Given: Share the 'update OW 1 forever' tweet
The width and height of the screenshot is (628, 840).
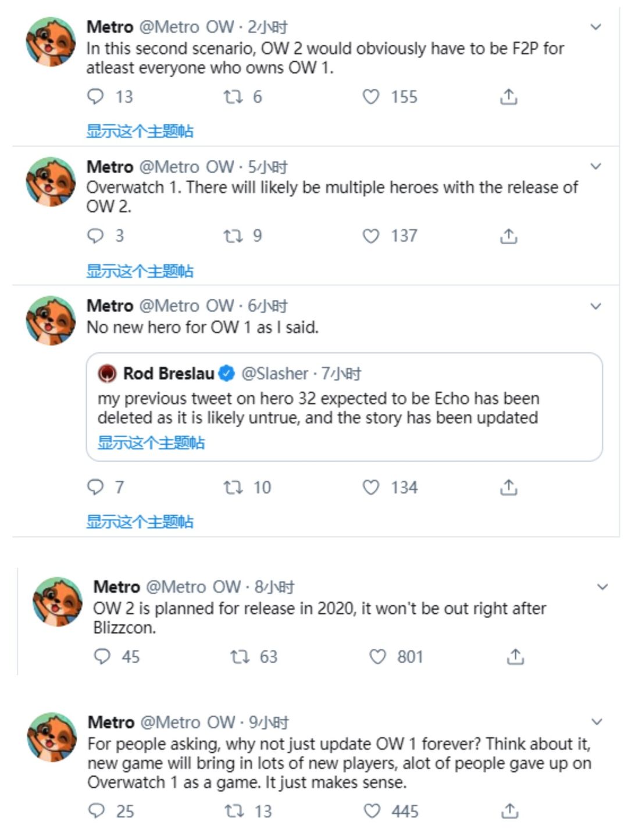Looking at the screenshot, I should click(x=510, y=810).
